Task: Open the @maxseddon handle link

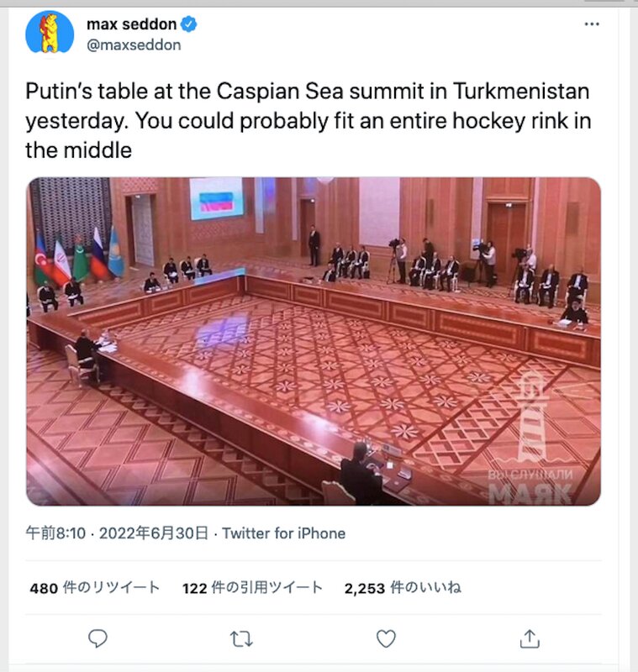Action: pyautogui.click(x=134, y=45)
